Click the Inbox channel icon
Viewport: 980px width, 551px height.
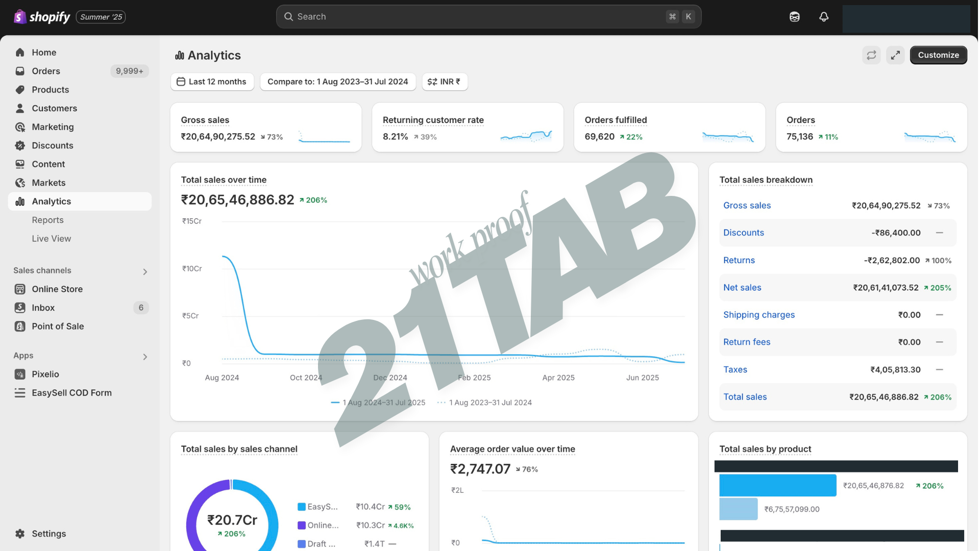19,308
